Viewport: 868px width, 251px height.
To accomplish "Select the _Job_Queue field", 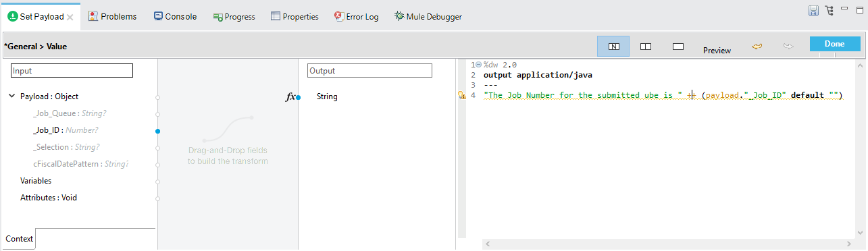I will 69,113.
